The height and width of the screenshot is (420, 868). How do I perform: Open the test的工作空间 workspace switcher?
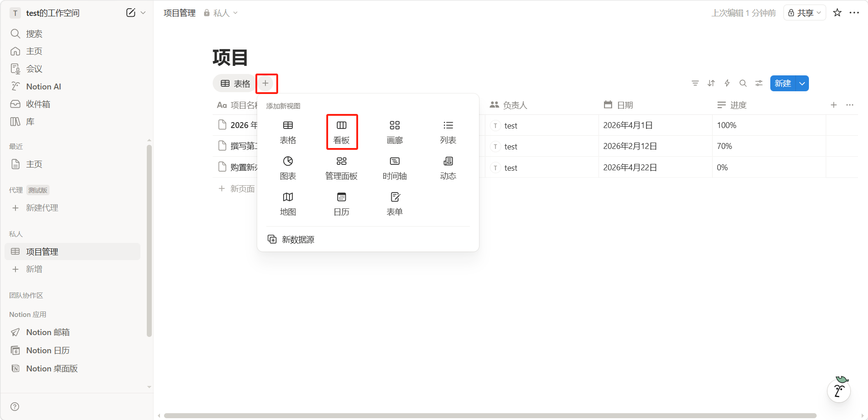coord(52,13)
